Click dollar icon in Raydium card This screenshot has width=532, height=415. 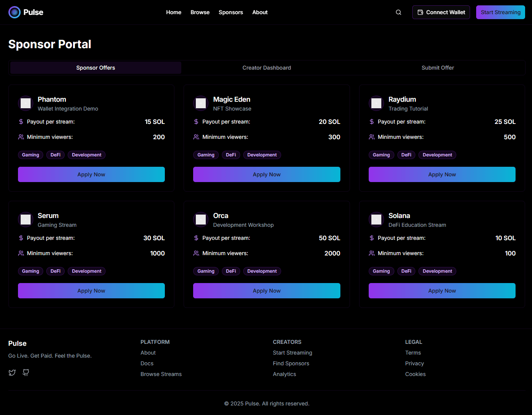coord(372,122)
